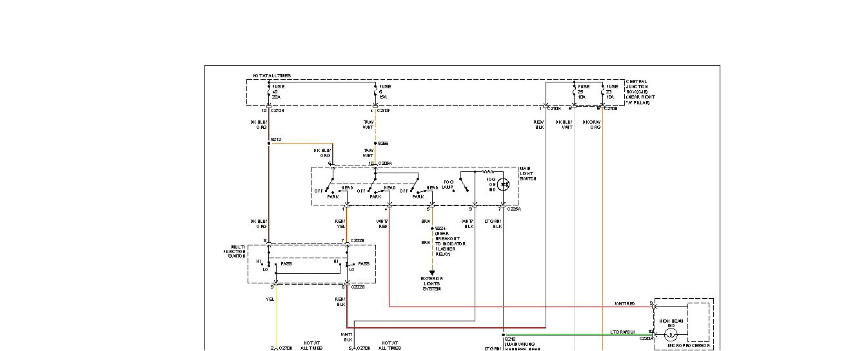This screenshot has width=868, height=351.
Task: Click the S224 splice point on brown wire
Action: pos(432,228)
